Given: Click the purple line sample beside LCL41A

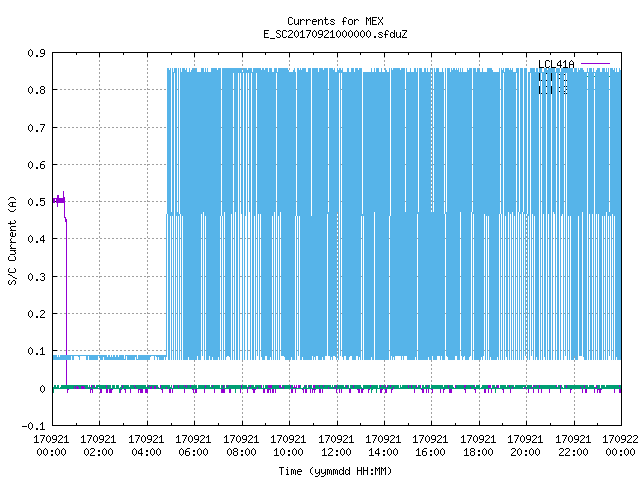Looking at the screenshot, I should coord(595,64).
